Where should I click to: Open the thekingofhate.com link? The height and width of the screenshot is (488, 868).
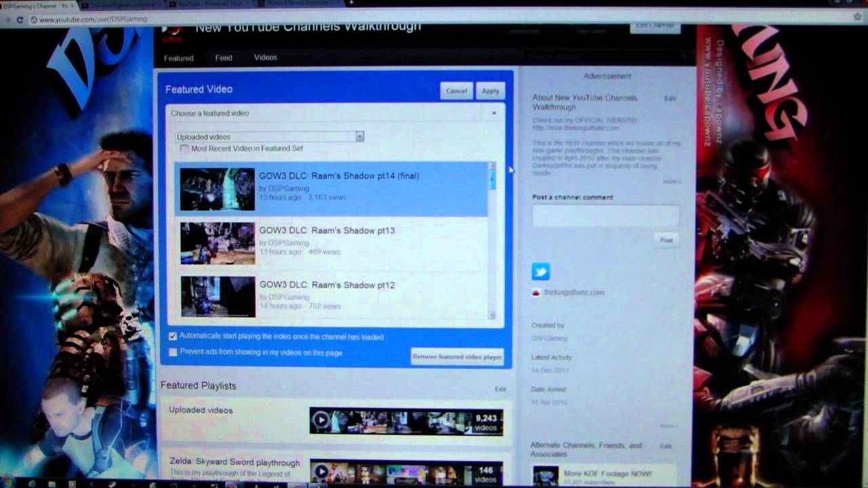[574, 293]
